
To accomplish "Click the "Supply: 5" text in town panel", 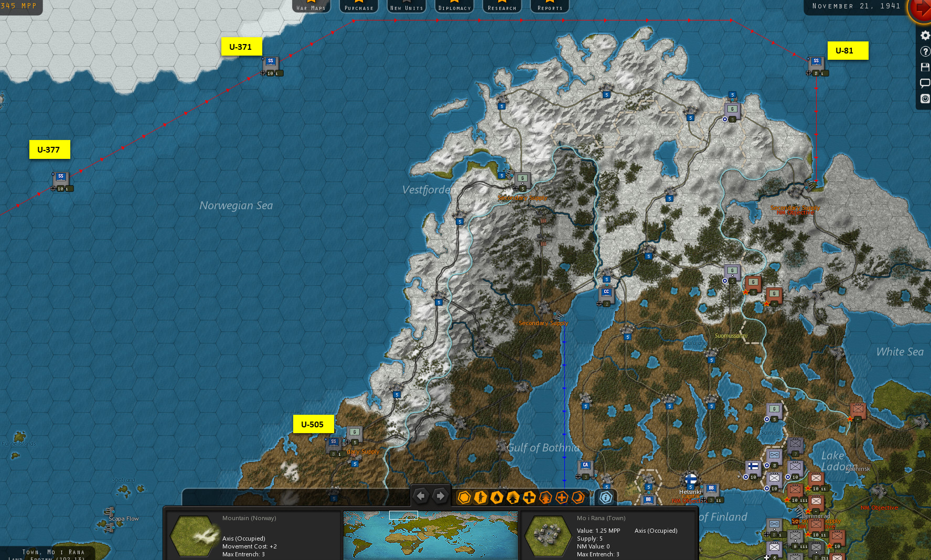I will [x=590, y=539].
